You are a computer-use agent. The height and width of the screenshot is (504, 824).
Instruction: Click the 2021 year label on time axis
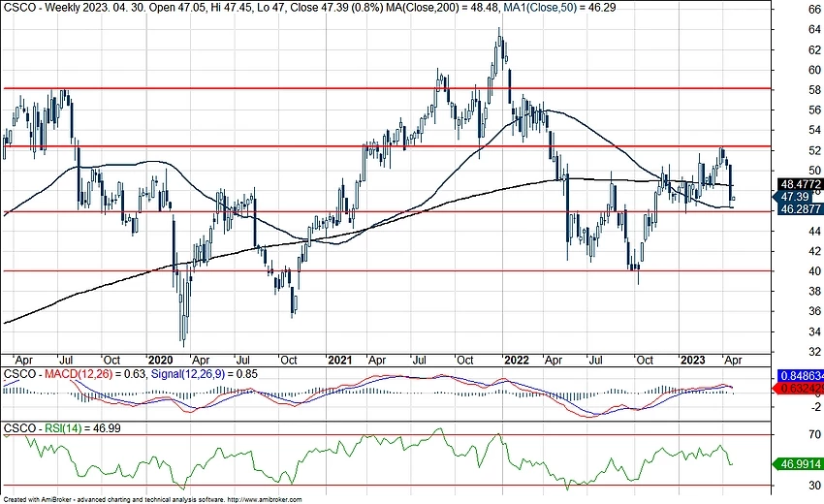click(x=339, y=361)
